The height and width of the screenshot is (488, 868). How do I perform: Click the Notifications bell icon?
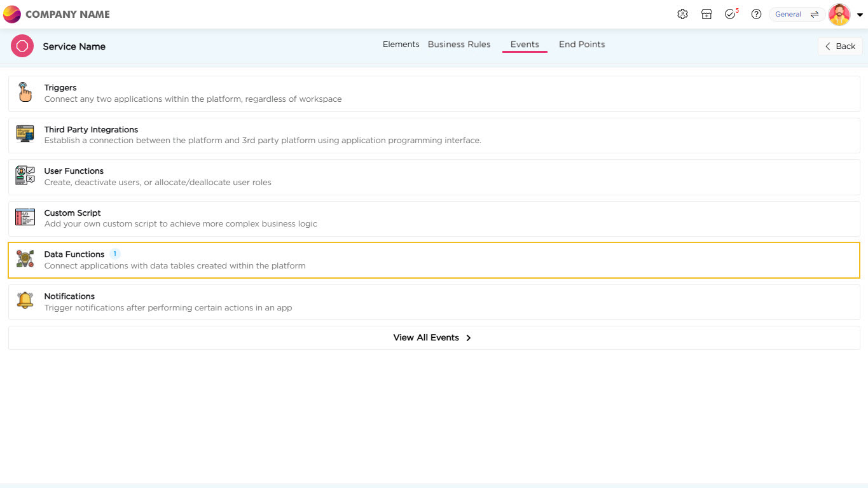click(25, 301)
